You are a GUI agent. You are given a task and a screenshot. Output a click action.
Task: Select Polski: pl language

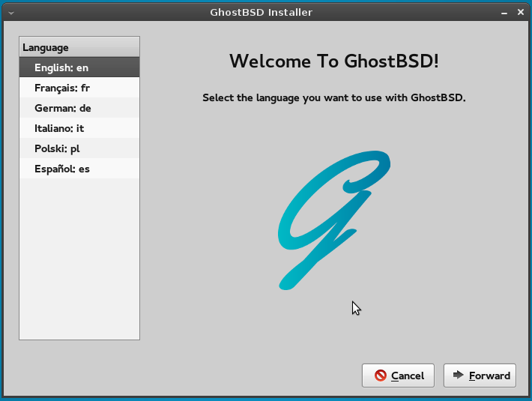point(79,148)
